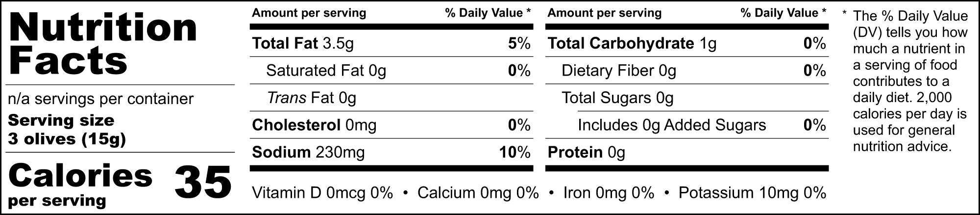
Task: Click the Nutrition Facts title
Action: click(103, 44)
